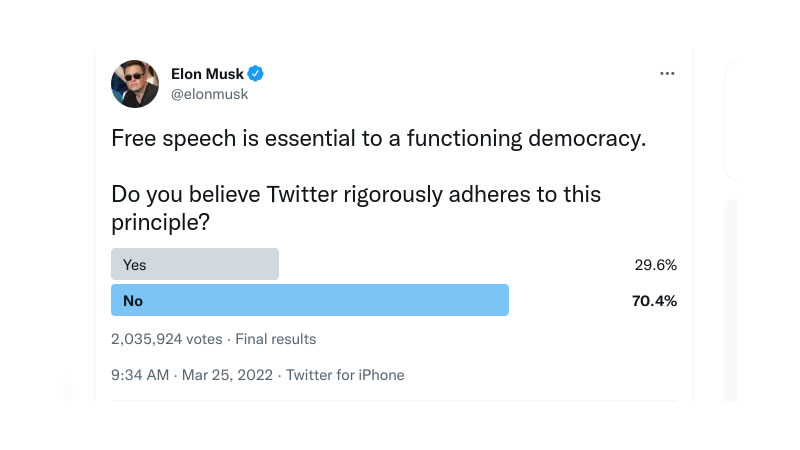Open Elon Musk's profile avatar
Viewport: 800px width, 450px height.
[x=135, y=84]
